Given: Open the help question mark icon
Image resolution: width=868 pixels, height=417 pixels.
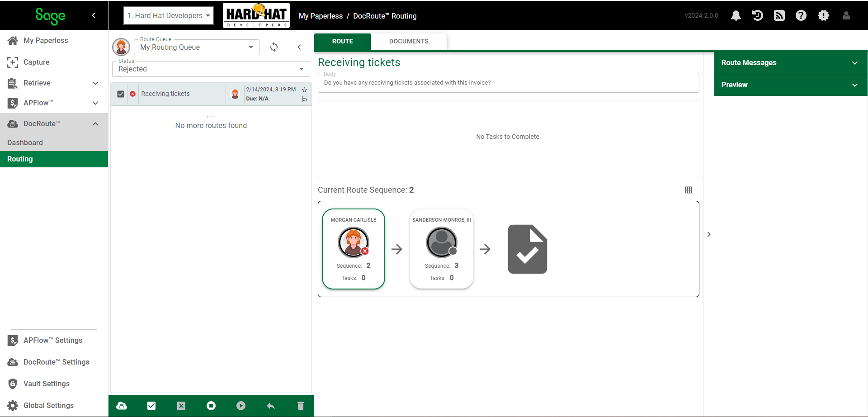Looking at the screenshot, I should point(801,15).
